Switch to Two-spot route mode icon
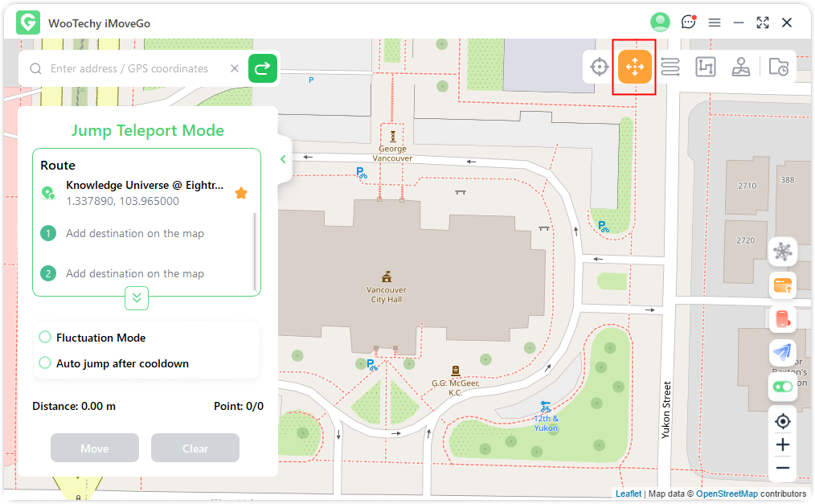Image resolution: width=815 pixels, height=504 pixels. tap(670, 68)
